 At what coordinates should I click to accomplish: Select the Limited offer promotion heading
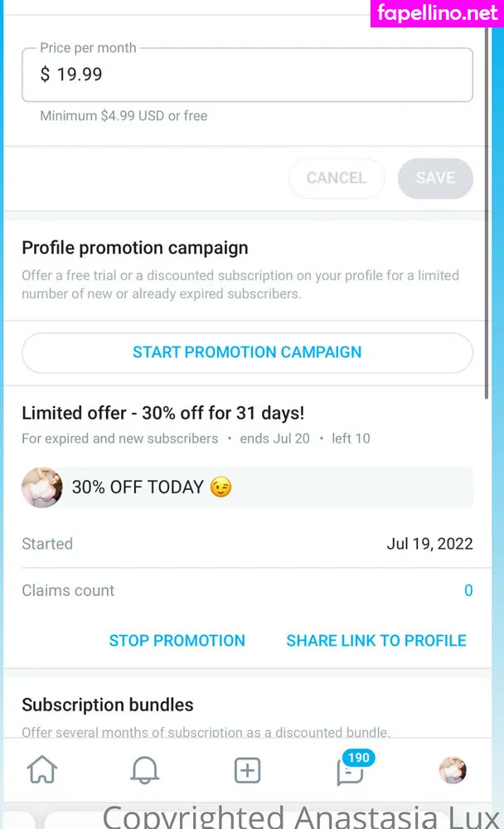[x=162, y=413]
